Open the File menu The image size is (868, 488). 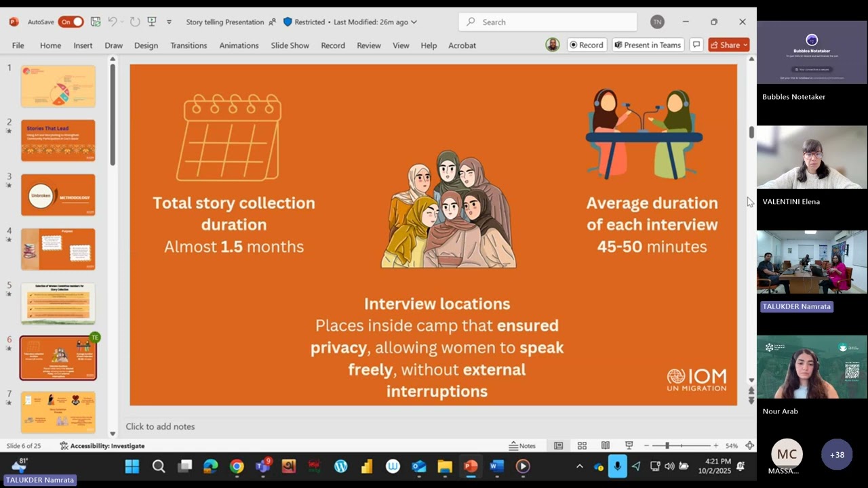(x=18, y=45)
